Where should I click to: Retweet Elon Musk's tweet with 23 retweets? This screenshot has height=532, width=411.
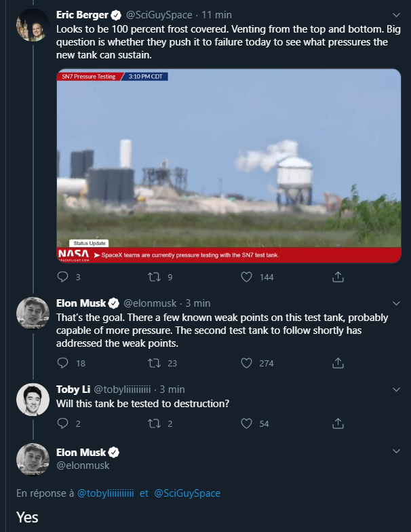click(x=154, y=363)
